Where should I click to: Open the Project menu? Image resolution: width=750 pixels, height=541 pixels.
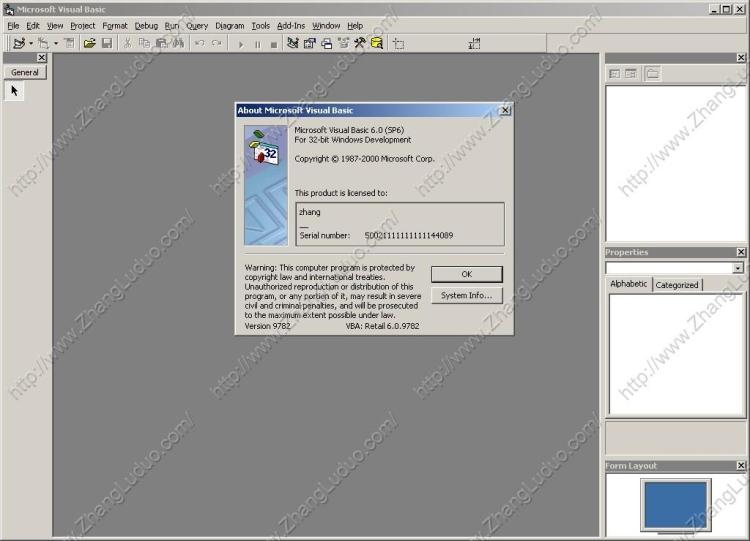(83, 26)
